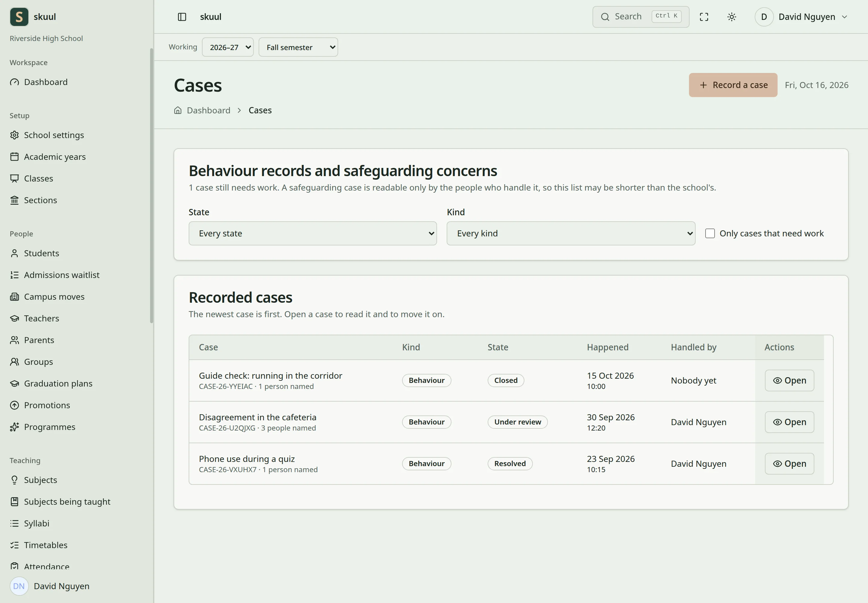Screen dimensions: 868x603
Task: Open Groups page
Action: pos(31,361)
